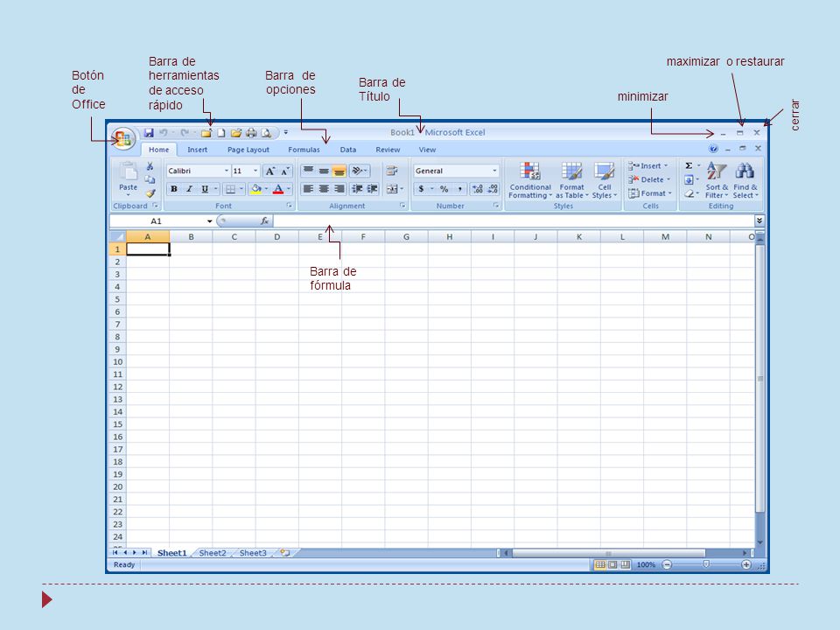Expand the General number format dropdown

coord(493,171)
